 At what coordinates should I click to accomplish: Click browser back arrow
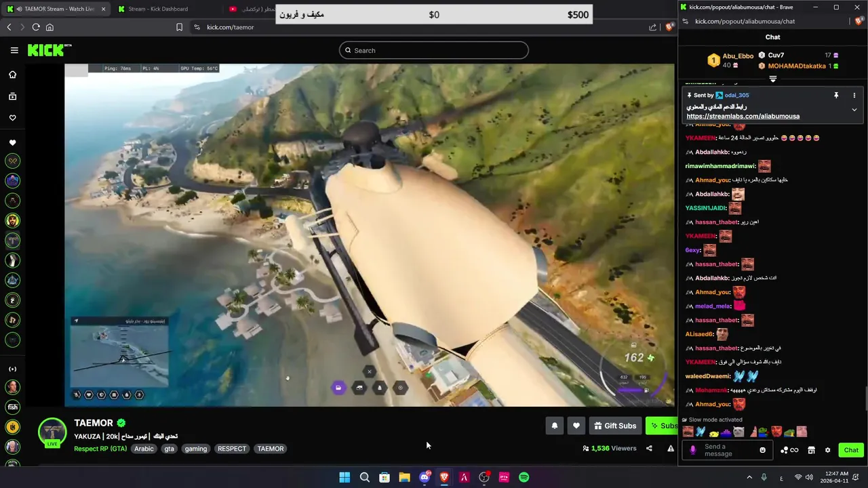point(9,27)
